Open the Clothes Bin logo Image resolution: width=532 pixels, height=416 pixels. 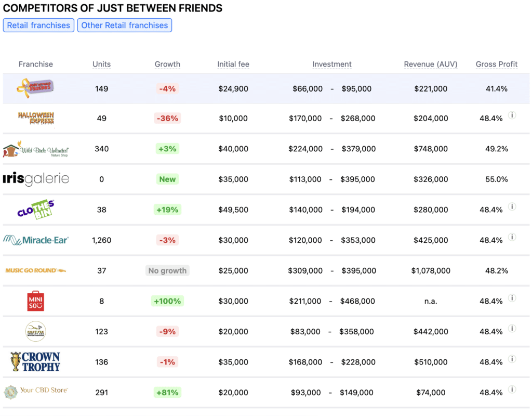(36, 209)
